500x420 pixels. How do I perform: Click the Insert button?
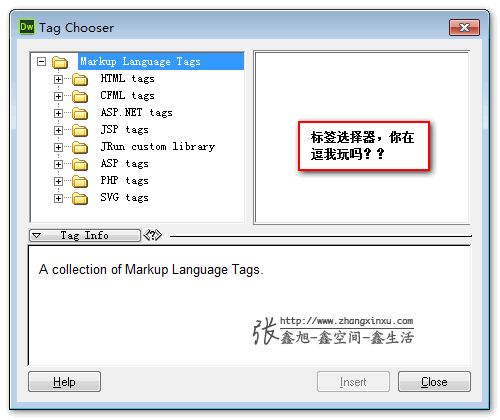point(353,382)
